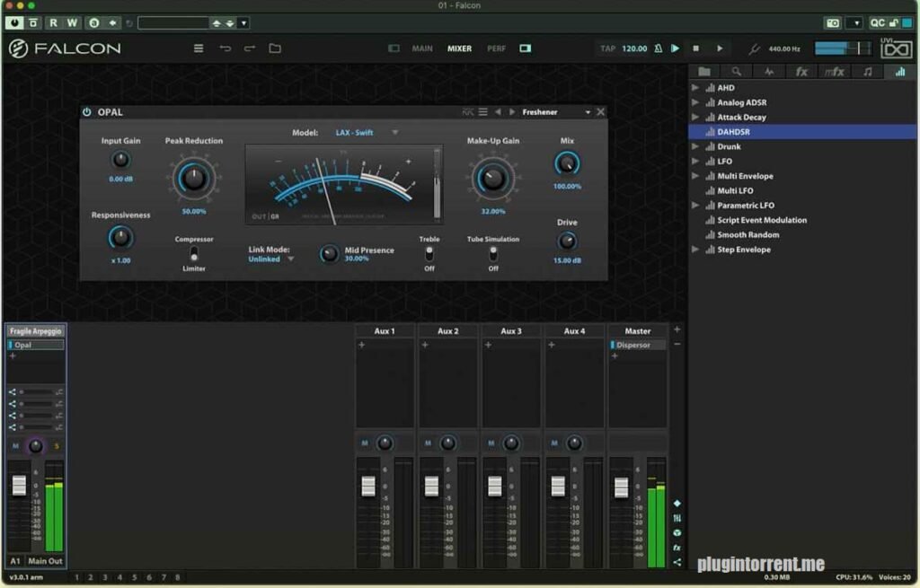Open the wrench tuning settings icon
920x588 pixels.
click(754, 48)
